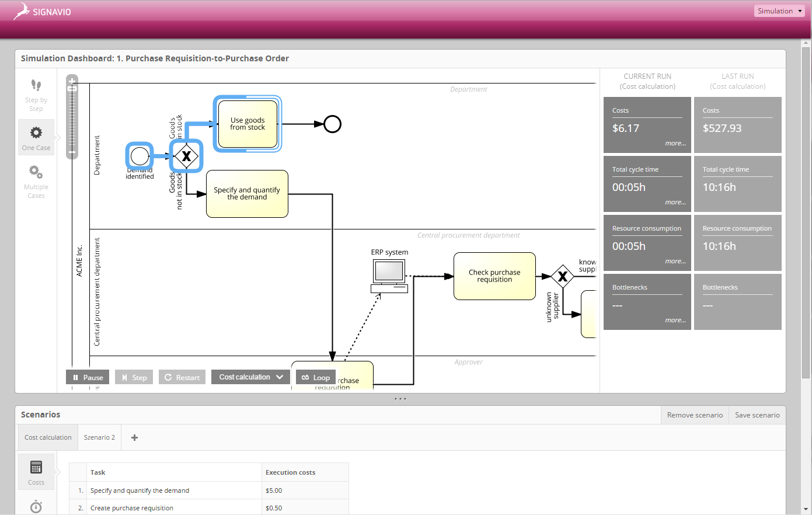812x515 pixels.
Task: Select the Cost calculation scenario tab
Action: click(48, 437)
